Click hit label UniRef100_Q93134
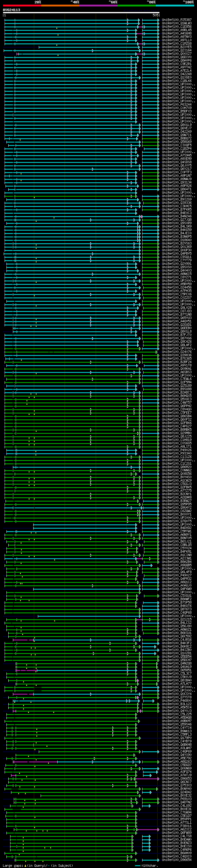This screenshot has width=197, height=868. [177, 182]
